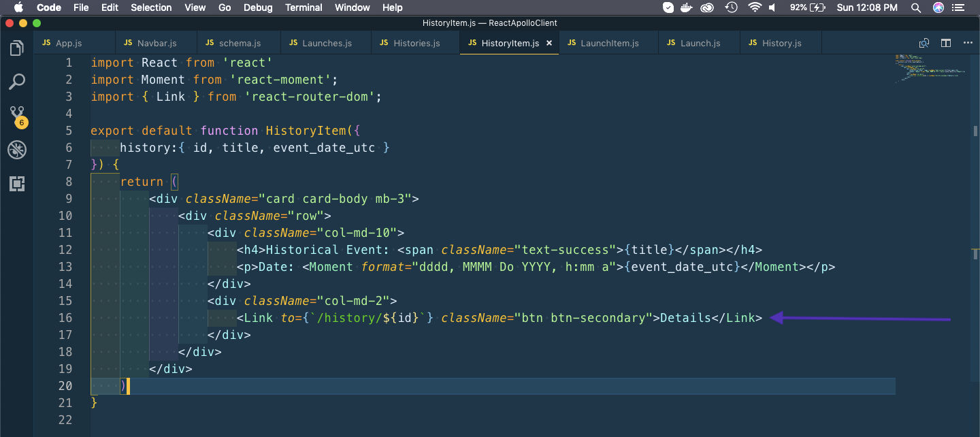The height and width of the screenshot is (437, 980).
Task: Open the Extensions view in activity bar
Action: 17,183
